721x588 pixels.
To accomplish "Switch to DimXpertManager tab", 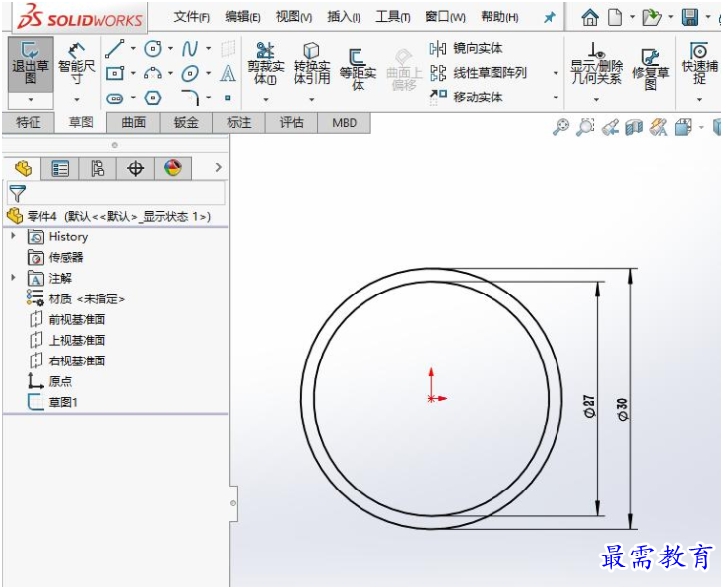I will pos(135,168).
